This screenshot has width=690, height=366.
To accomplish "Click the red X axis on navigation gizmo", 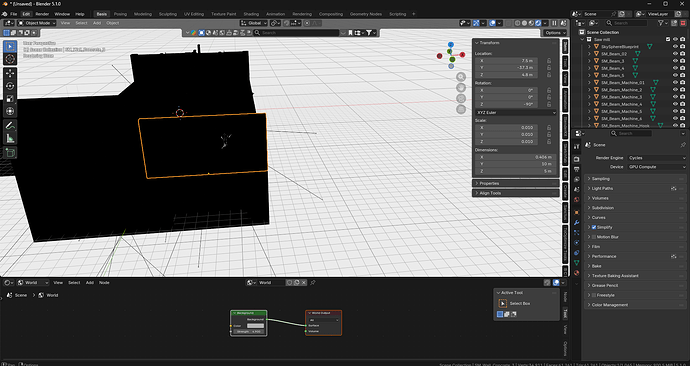I will point(462,55).
